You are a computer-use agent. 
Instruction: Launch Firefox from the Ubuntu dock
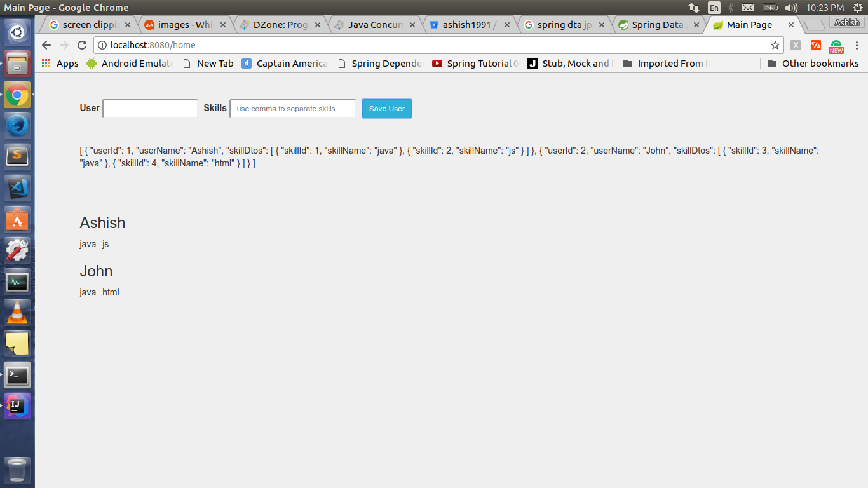pos(17,126)
